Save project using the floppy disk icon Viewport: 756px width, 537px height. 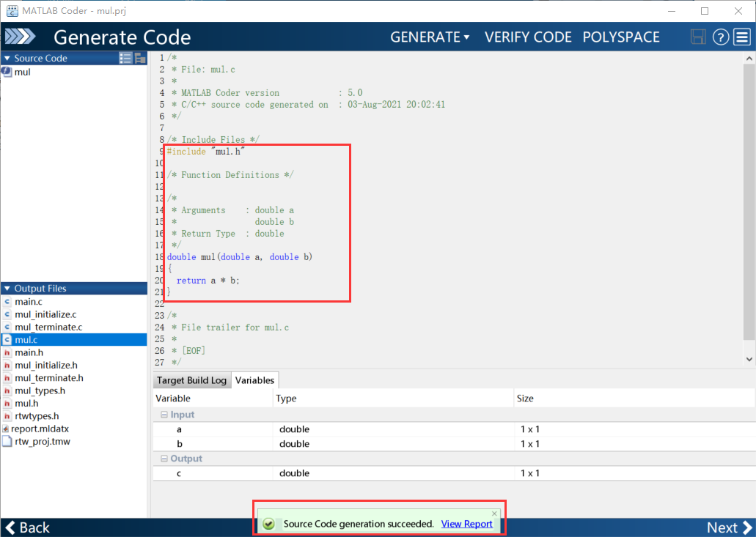pos(697,37)
